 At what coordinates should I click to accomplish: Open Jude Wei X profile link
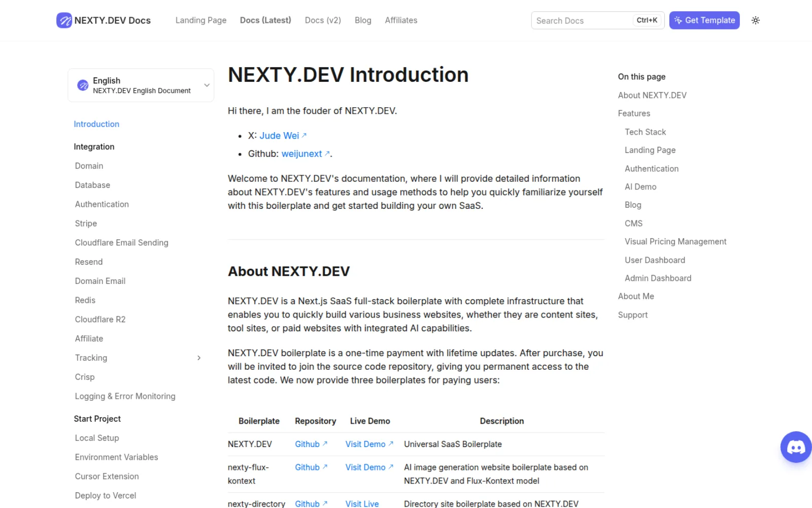tap(283, 136)
